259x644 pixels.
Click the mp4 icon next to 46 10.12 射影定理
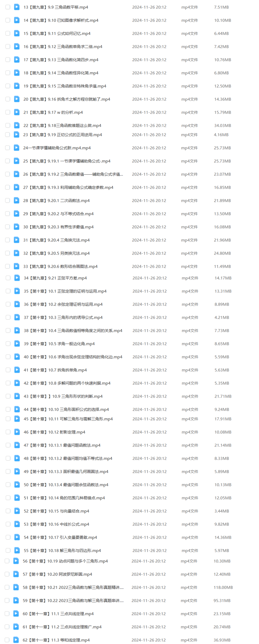coord(17,432)
